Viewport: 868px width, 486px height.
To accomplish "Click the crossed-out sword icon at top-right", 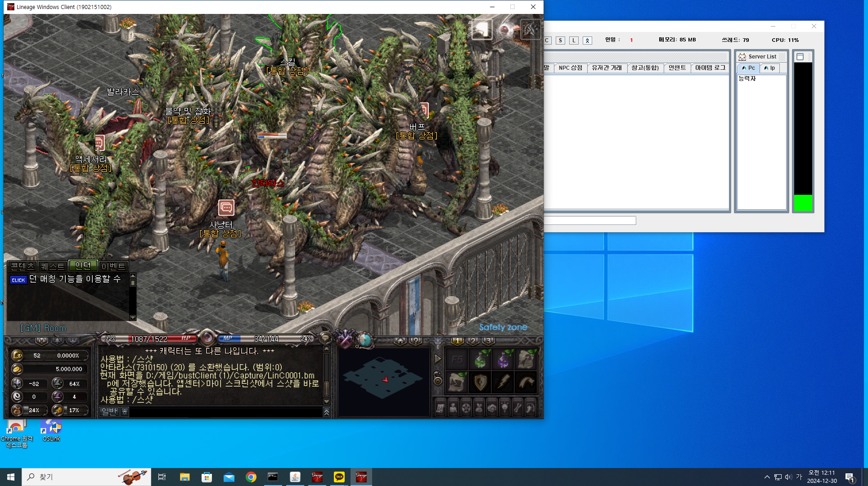I will (x=530, y=30).
